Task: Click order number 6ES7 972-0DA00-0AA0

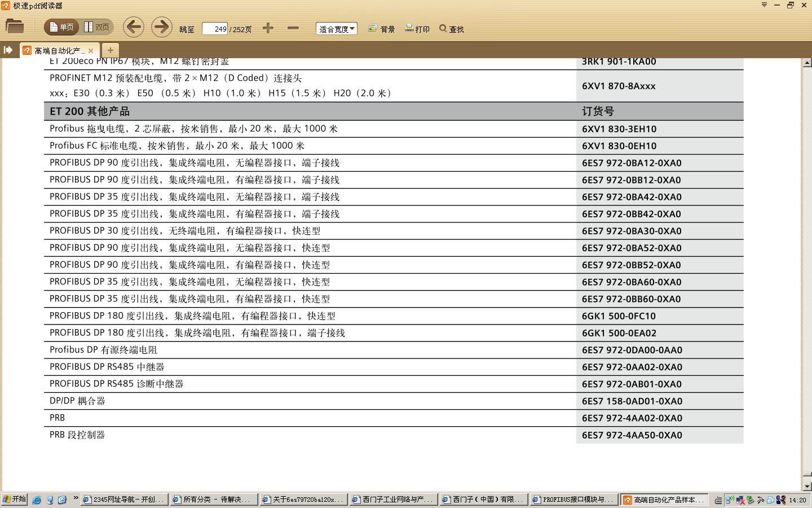Action: 632,350
